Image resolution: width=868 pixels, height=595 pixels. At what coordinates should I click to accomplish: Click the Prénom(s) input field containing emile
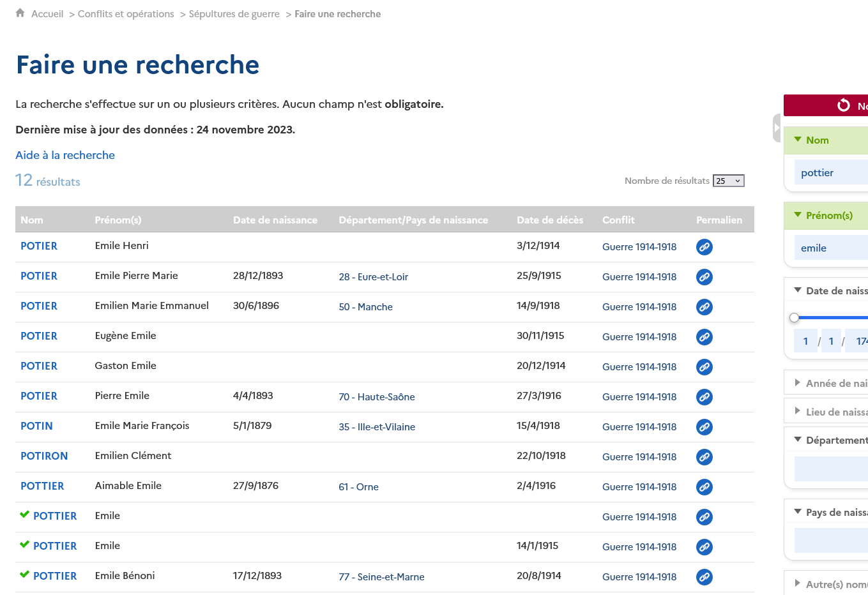point(830,248)
